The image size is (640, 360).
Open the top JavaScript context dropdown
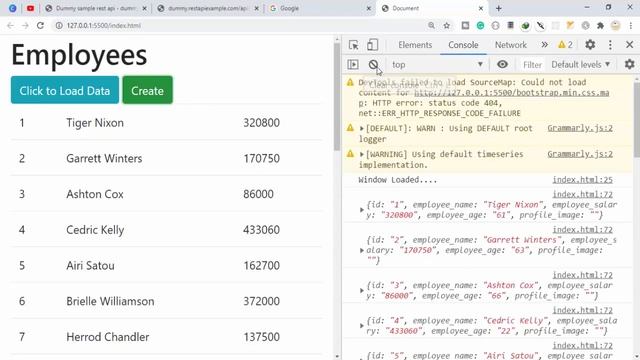[437, 64]
